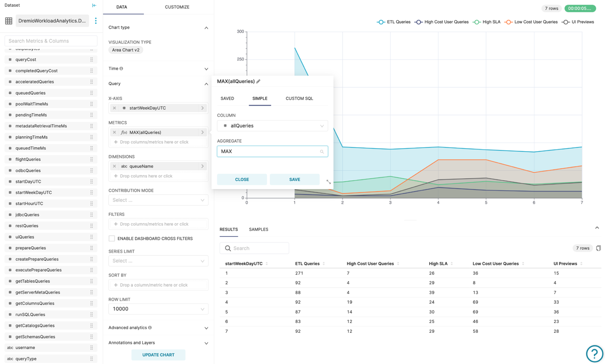Click the Search Metrics & Columns field

pos(51,41)
